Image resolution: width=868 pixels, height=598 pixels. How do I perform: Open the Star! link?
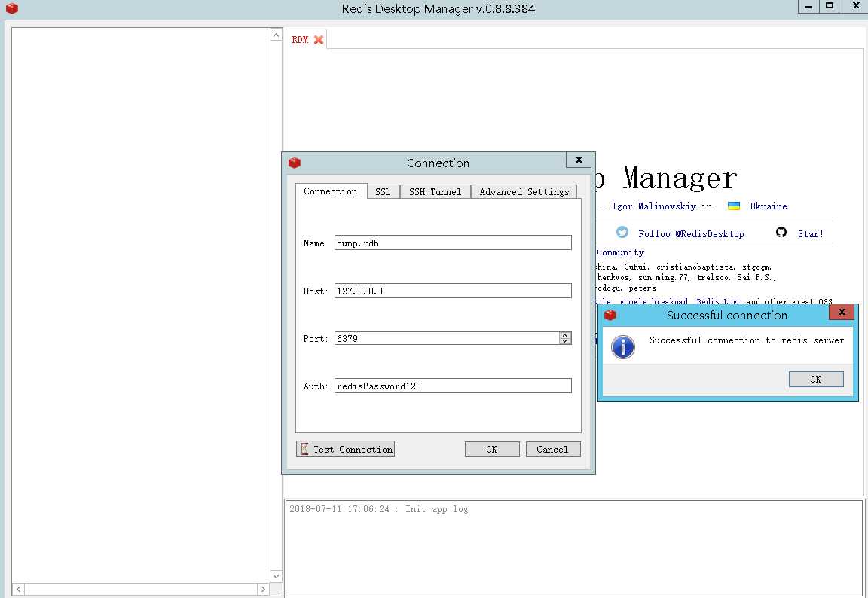point(811,234)
